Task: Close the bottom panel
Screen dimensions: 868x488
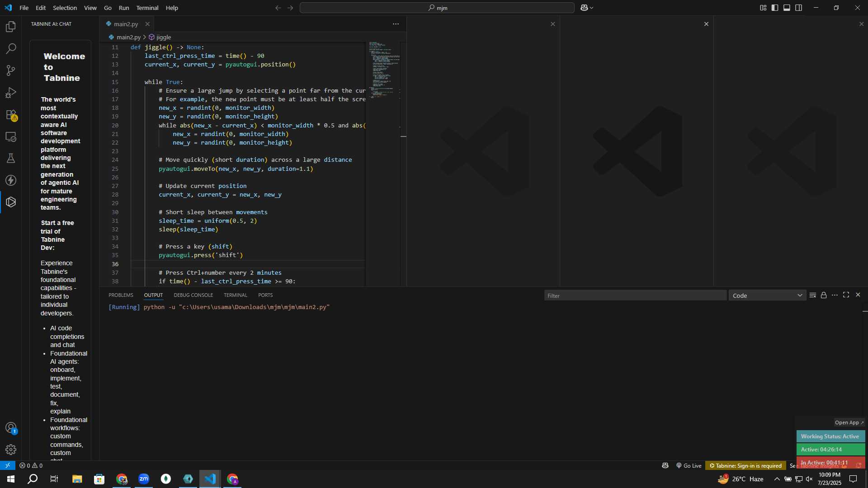Action: pos(858,295)
